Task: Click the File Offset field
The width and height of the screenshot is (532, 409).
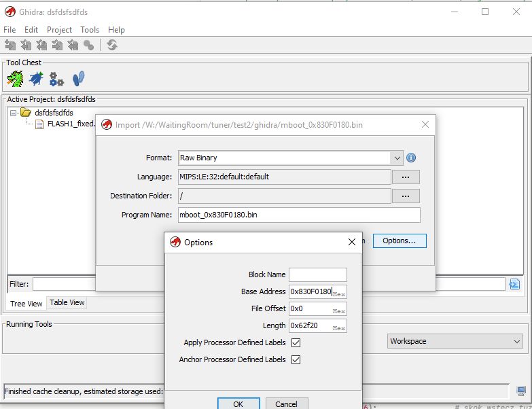Action: pos(318,308)
